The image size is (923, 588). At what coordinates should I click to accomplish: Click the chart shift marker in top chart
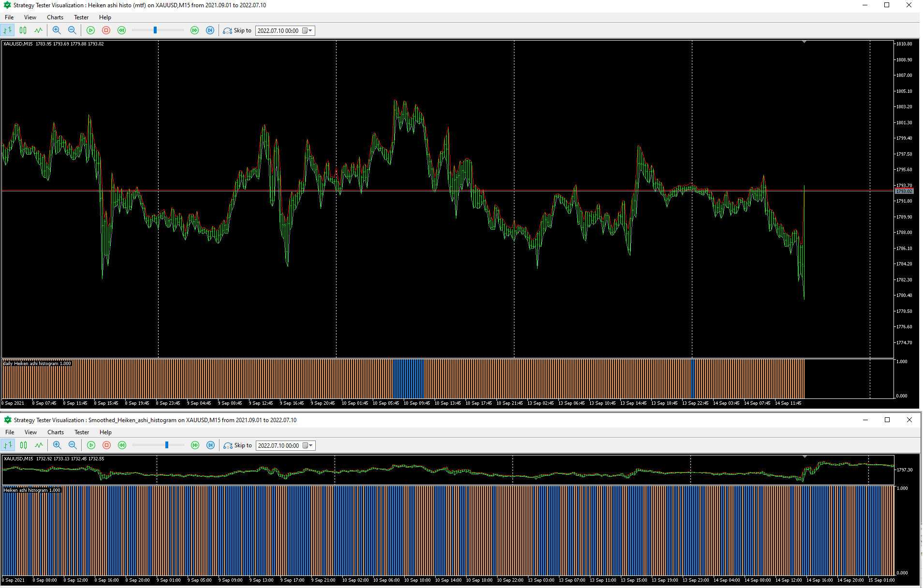tap(804, 42)
